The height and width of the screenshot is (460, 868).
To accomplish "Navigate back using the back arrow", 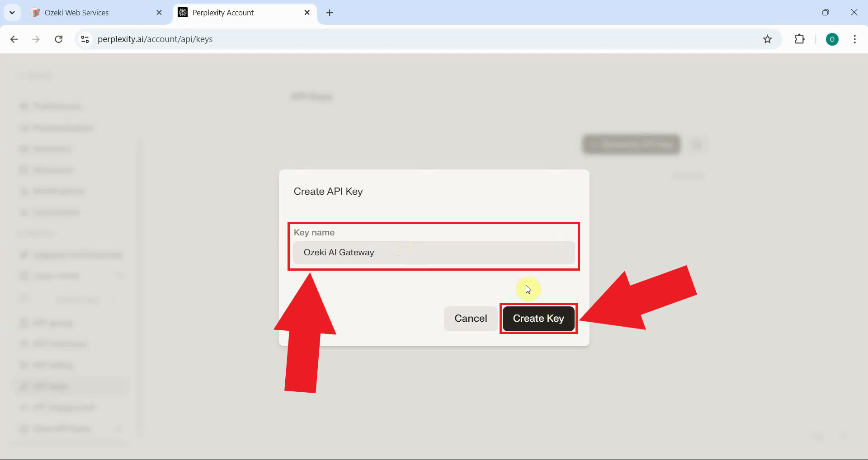I will coord(14,39).
